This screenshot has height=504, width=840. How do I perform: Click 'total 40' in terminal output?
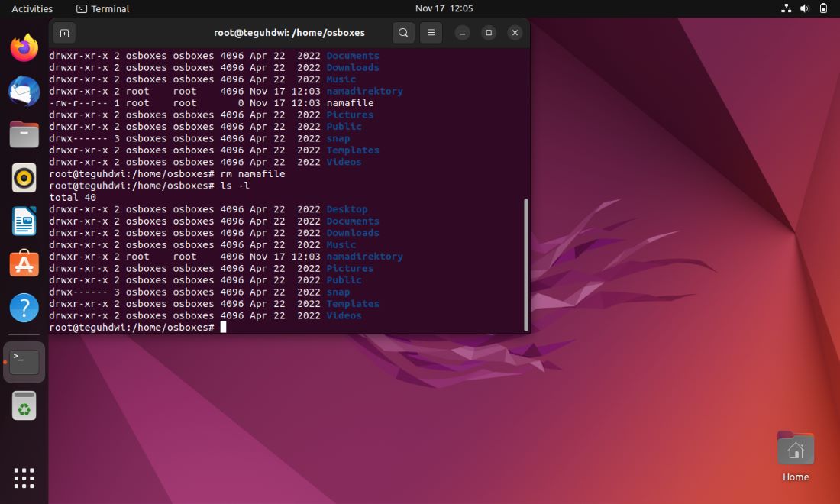(x=73, y=197)
